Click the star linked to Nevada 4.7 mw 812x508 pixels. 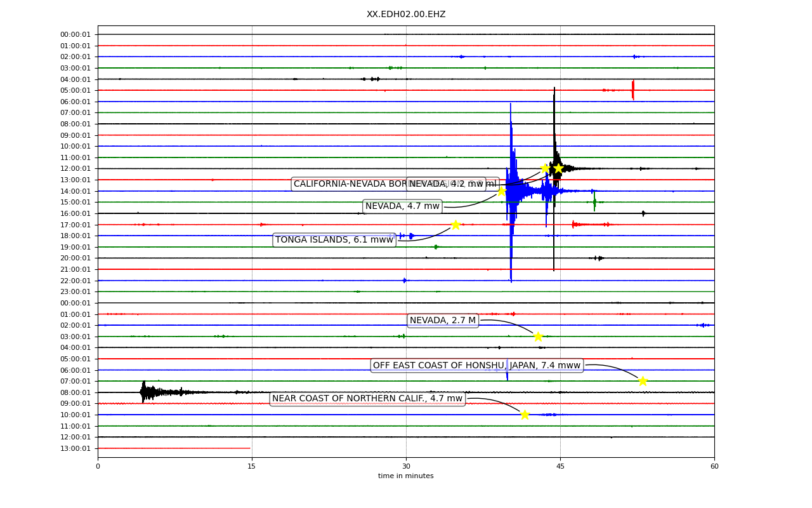pyautogui.click(x=501, y=191)
